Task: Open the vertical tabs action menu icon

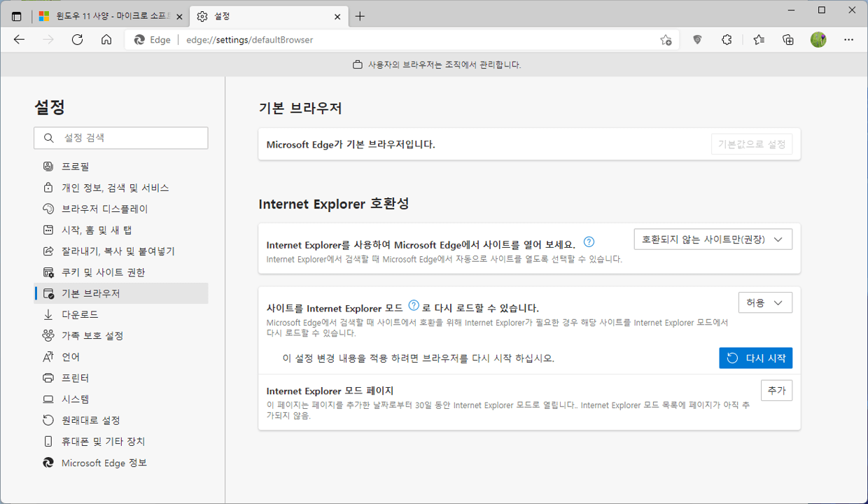Action: [x=17, y=16]
